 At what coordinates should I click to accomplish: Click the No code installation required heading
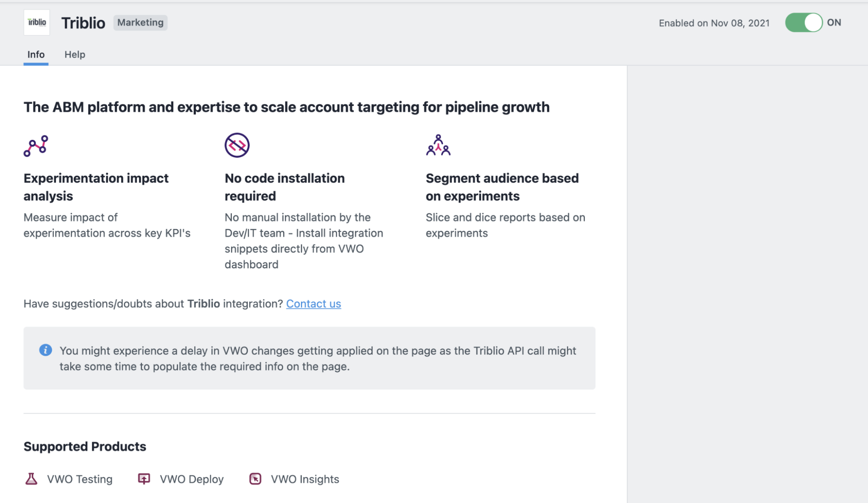coord(285,187)
